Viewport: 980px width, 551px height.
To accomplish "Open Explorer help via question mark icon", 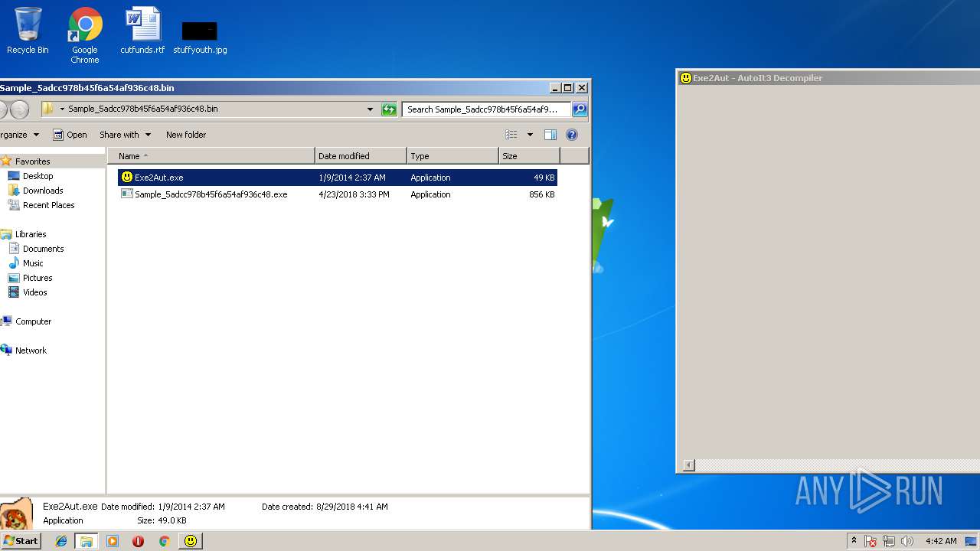I will click(x=571, y=135).
